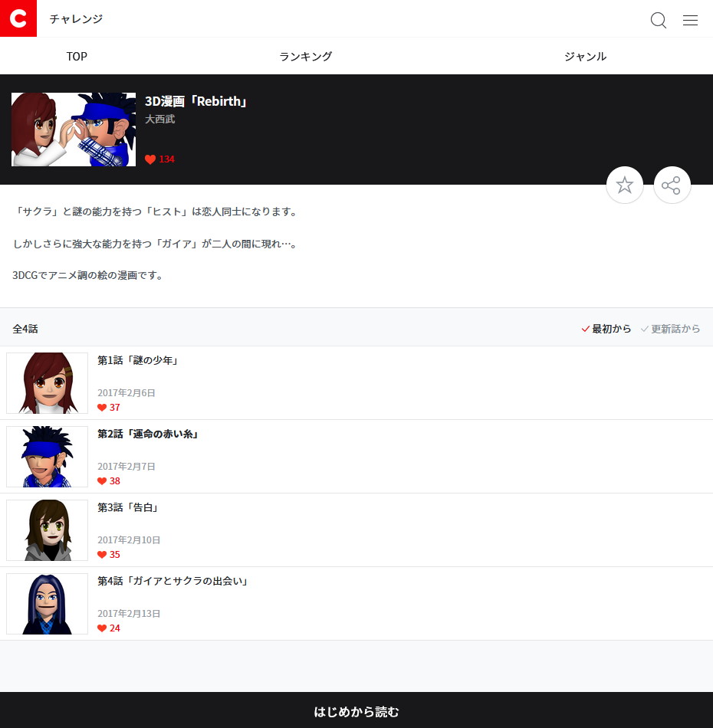Click the heart icon showing 134 likes
This screenshot has width=713, height=728.
click(x=150, y=159)
